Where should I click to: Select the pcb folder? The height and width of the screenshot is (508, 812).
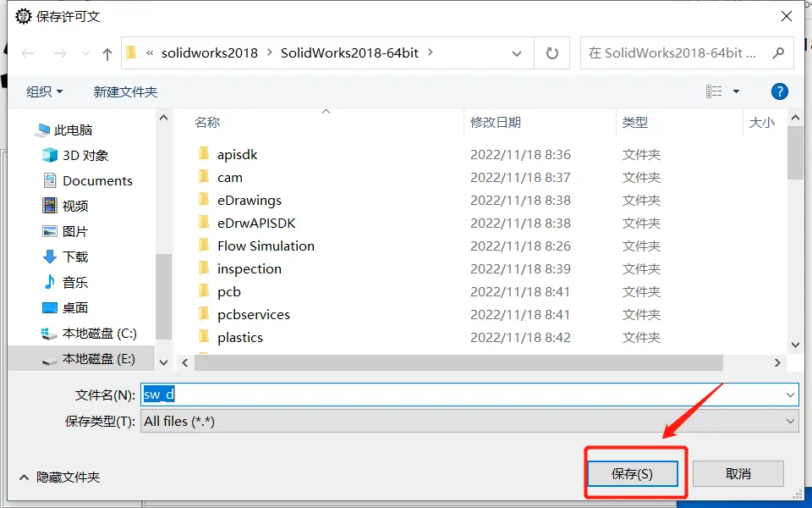pos(229,291)
